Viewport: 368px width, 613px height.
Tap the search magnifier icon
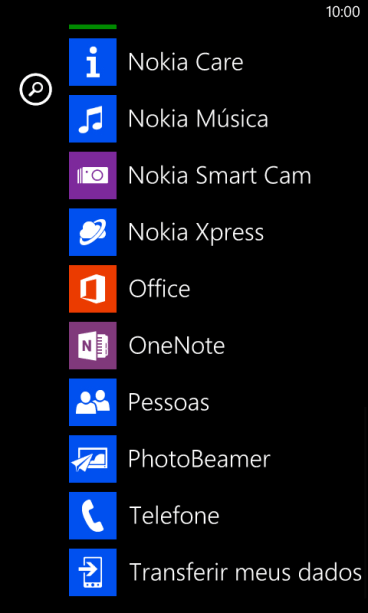pyautogui.click(x=36, y=90)
